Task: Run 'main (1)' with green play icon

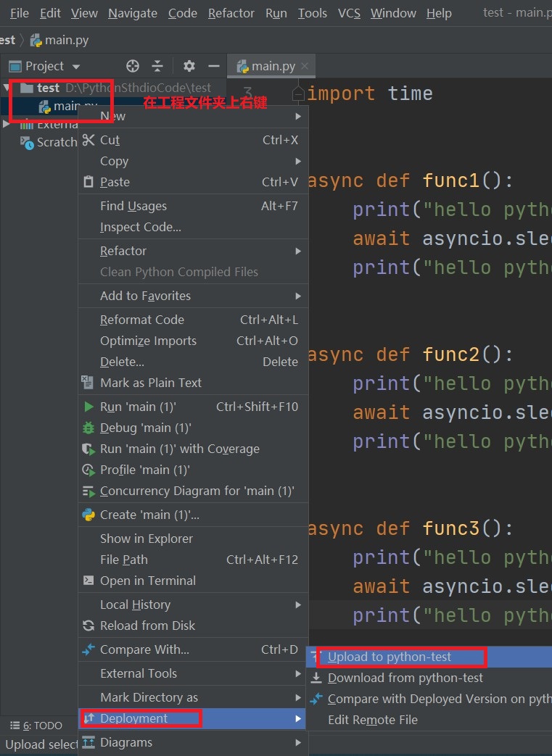Action: 193,407
